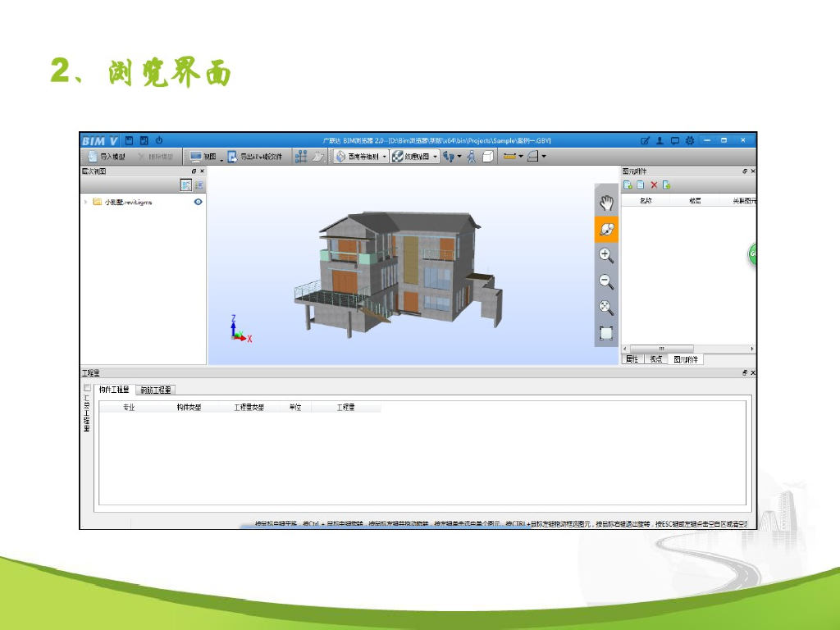Switch to the 图元附件 tab
Image resolution: width=840 pixels, height=630 pixels.
(x=686, y=359)
